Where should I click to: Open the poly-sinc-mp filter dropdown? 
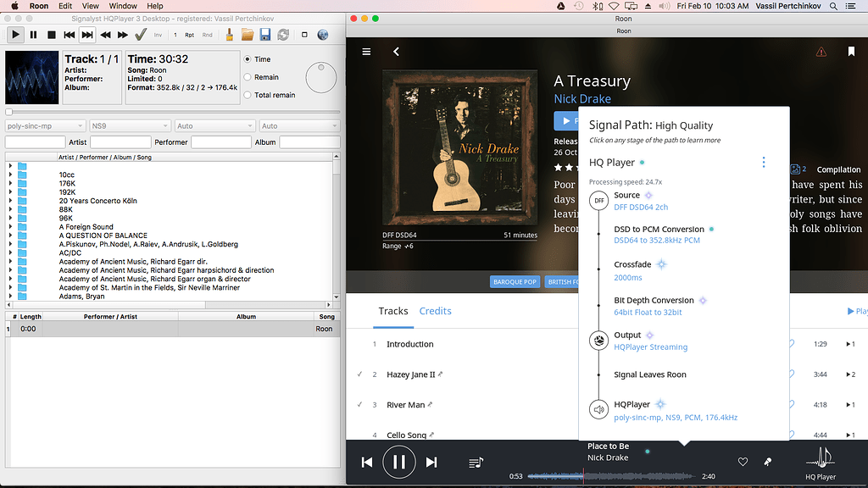tap(45, 126)
